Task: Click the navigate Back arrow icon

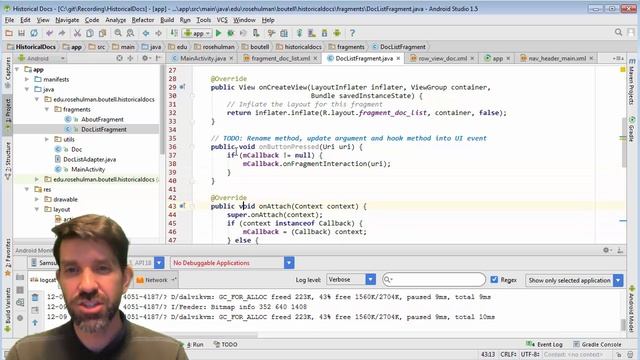Action: (146, 33)
